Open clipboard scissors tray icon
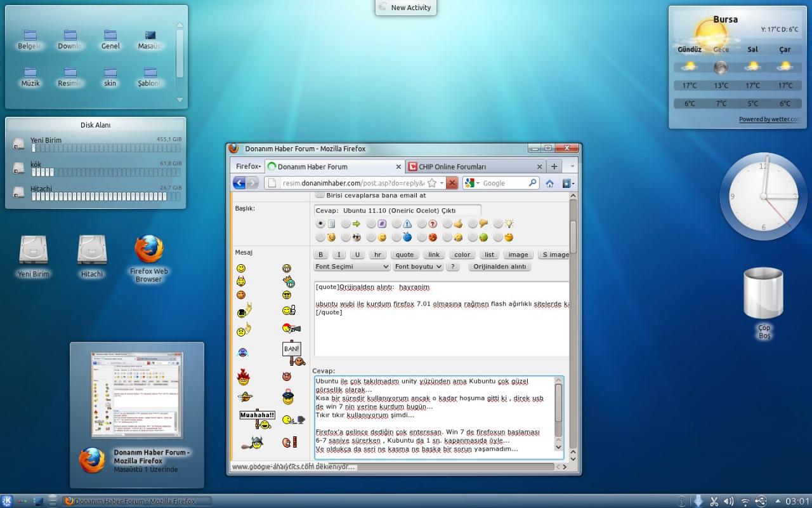The width and height of the screenshot is (812, 508). coord(714,501)
